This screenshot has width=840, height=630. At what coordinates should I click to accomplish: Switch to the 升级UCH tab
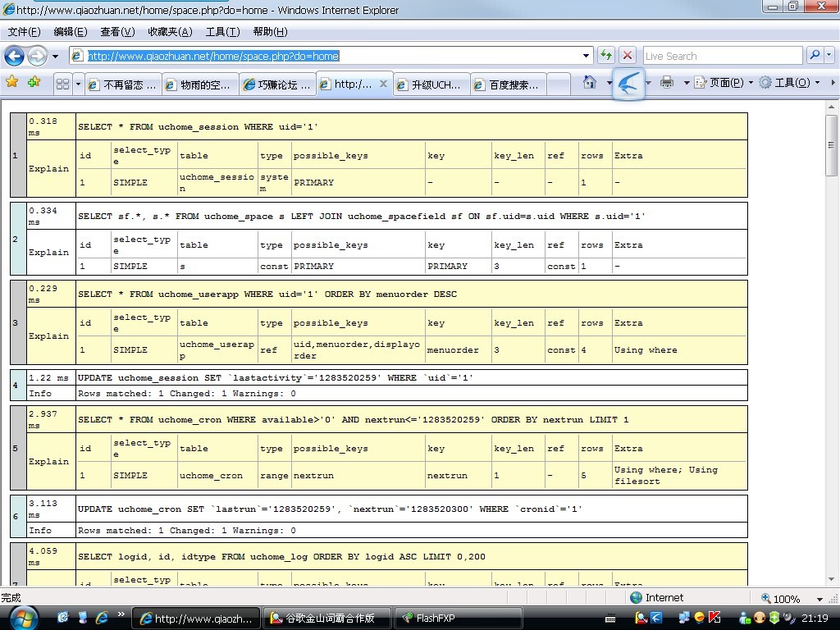coord(431,84)
